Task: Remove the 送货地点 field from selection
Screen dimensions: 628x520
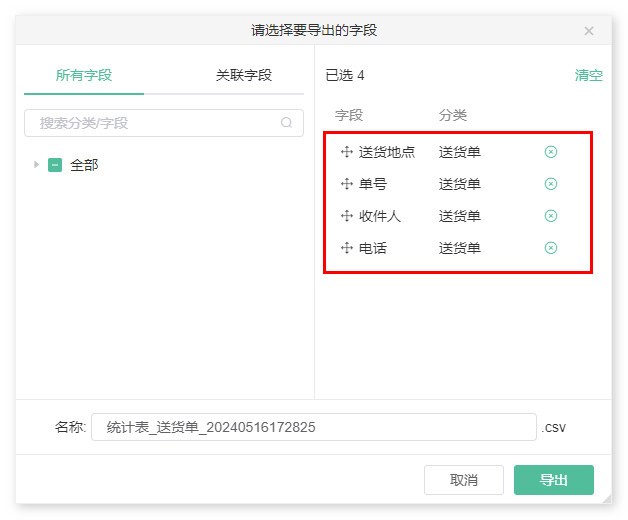Action: [551, 152]
